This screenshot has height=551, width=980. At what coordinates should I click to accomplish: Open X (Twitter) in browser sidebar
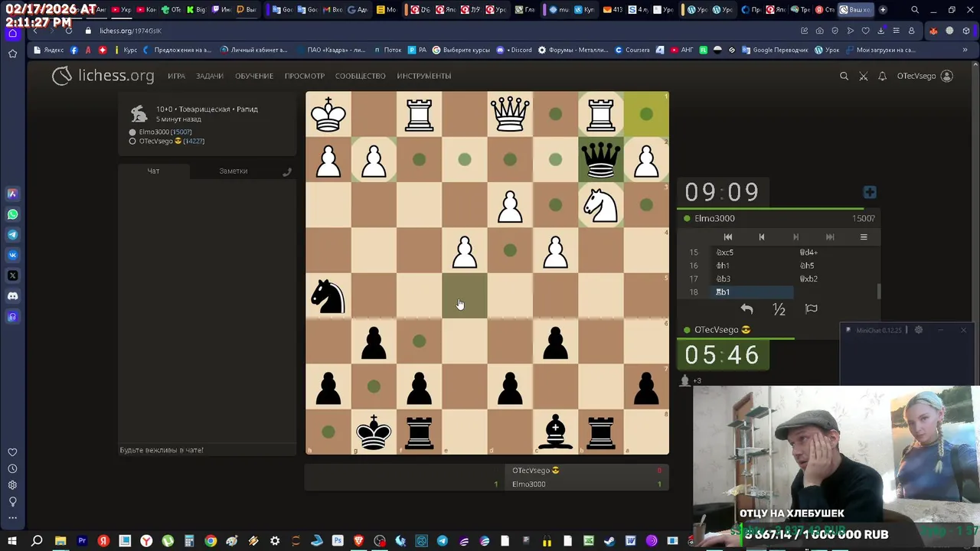12,275
